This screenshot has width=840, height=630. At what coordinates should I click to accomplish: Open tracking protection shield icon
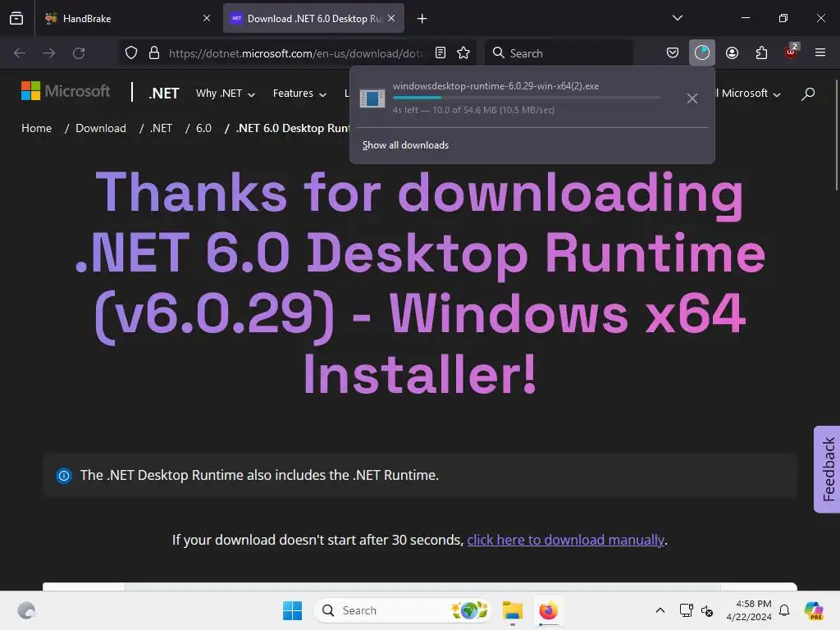coord(131,53)
